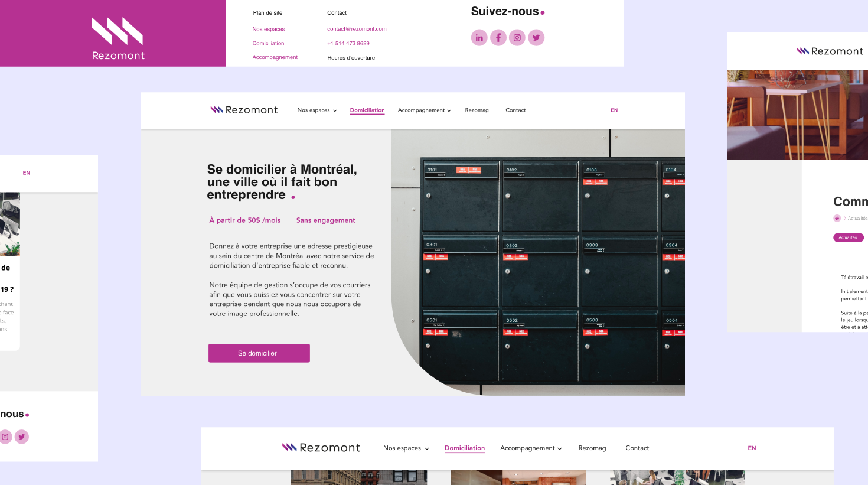Image resolution: width=868 pixels, height=485 pixels.
Task: Switch language with EN in bottom navbar
Action: (752, 448)
